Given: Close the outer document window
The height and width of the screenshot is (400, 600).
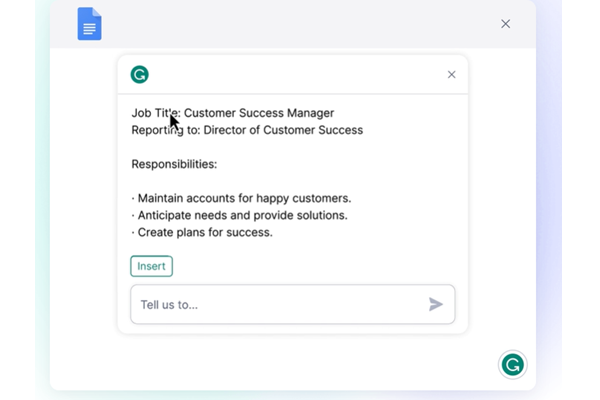Looking at the screenshot, I should point(505,24).
